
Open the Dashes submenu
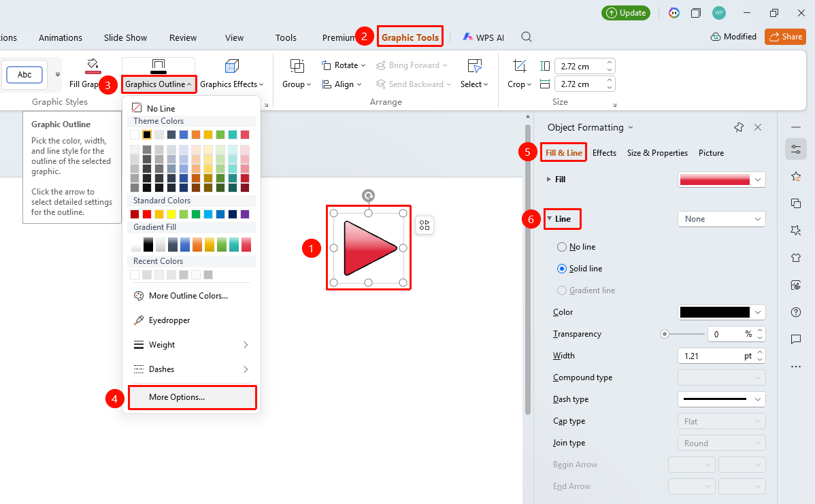click(191, 369)
